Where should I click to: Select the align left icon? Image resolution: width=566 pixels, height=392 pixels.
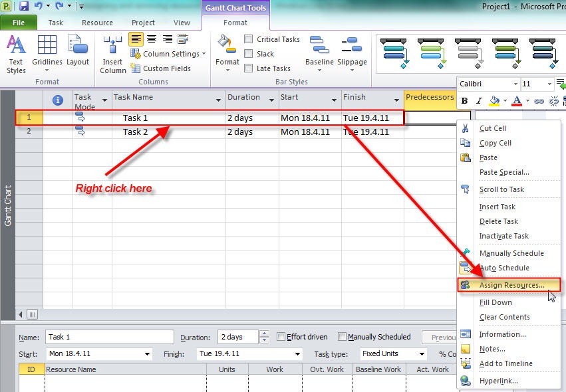click(136, 39)
